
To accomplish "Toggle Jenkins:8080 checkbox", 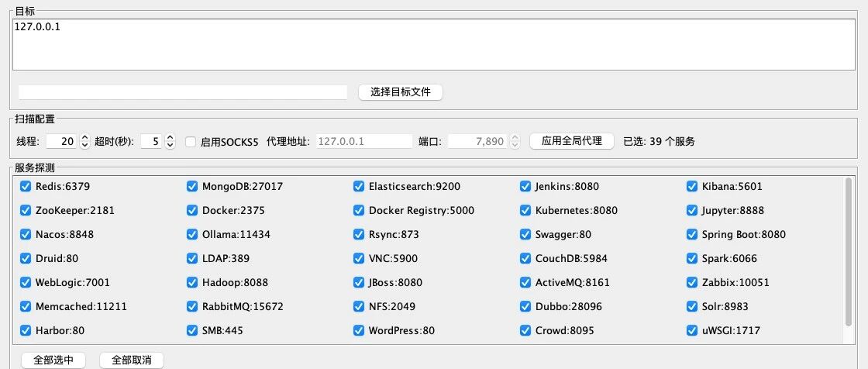I will [x=525, y=186].
